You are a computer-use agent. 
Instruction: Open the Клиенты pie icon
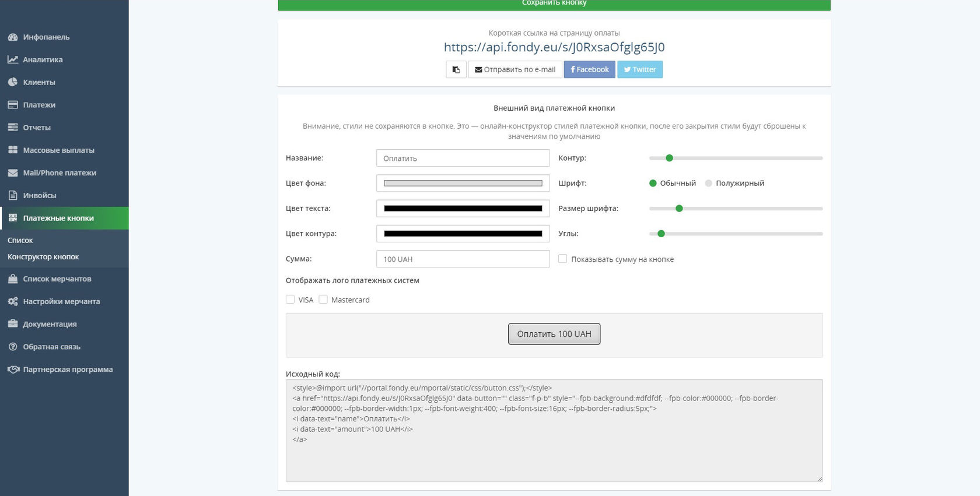13,82
